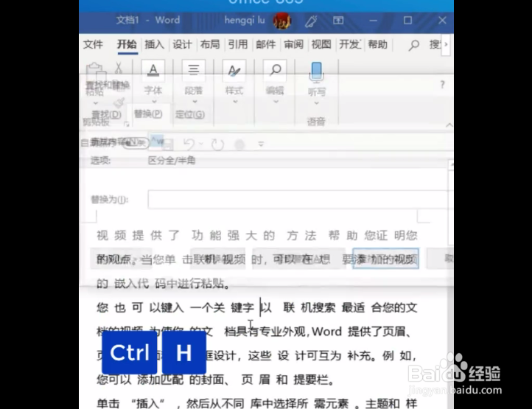This screenshot has width=532, height=409.
Task: Open ribbon display options icon in title bar
Action: (x=338, y=21)
